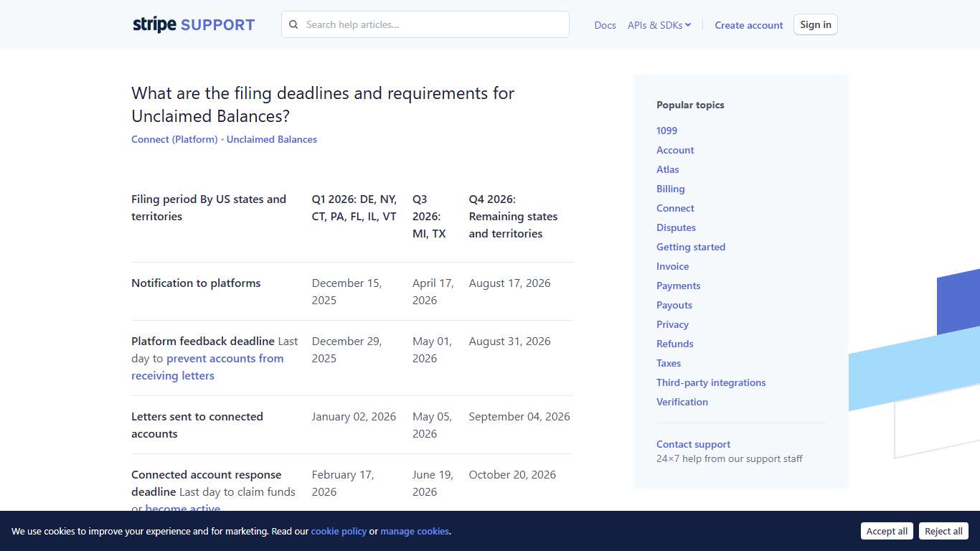This screenshot has height=551, width=980.
Task: Click the Reject all cookies button
Action: click(943, 531)
